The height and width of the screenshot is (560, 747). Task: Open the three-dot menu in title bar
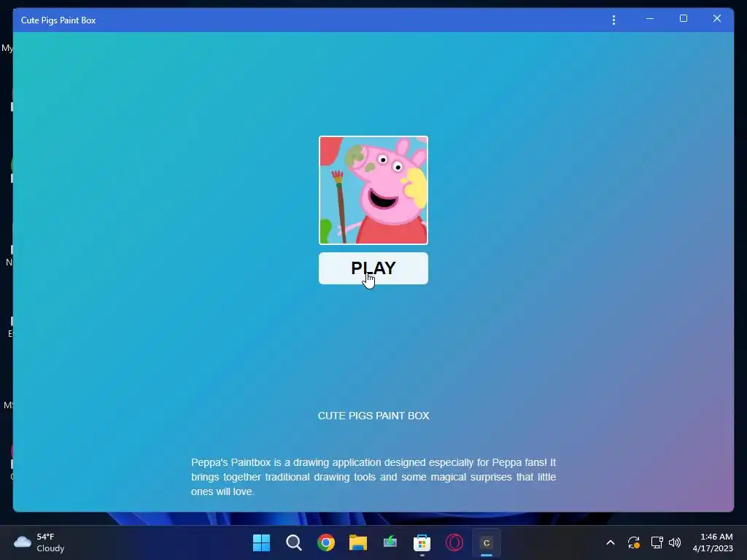(x=614, y=20)
